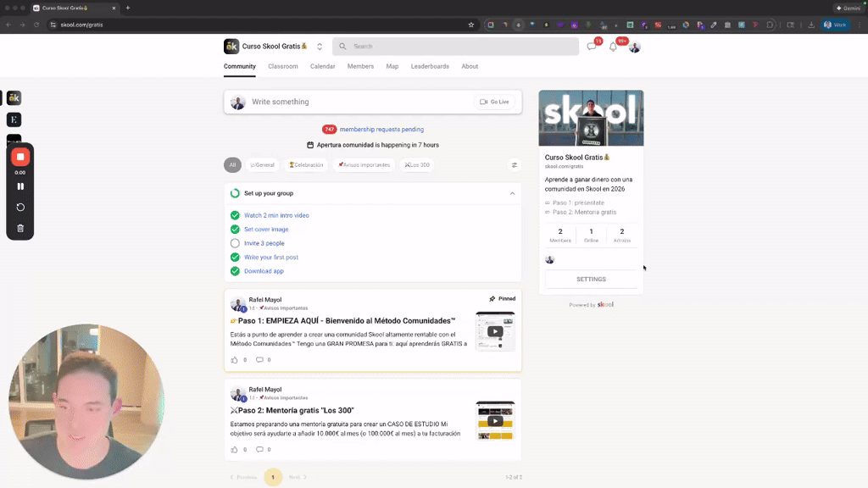Open the Members tab
The width and height of the screenshot is (868, 488).
(360, 66)
